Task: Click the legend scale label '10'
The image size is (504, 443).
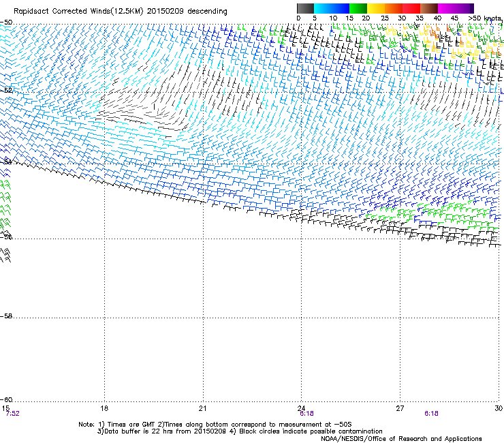Action: click(x=333, y=18)
